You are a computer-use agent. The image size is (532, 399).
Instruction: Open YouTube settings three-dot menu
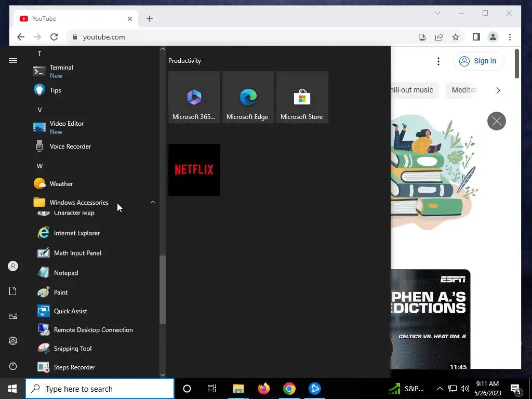coord(438,61)
